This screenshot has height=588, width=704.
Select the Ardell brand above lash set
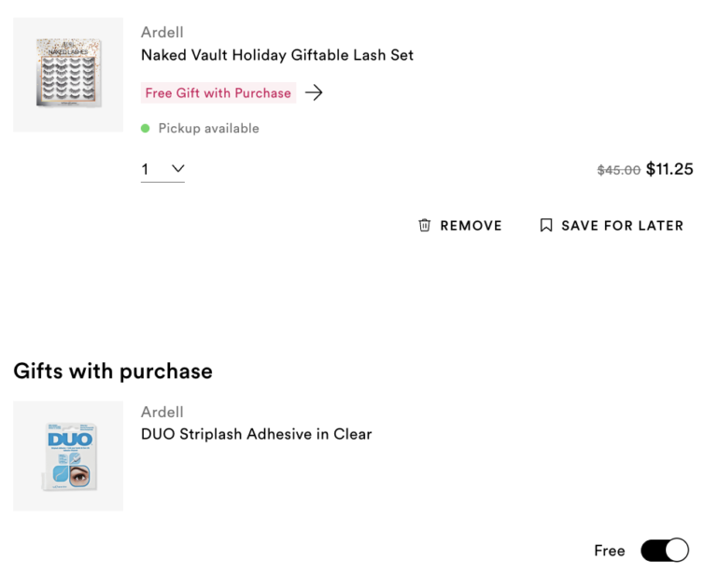click(162, 32)
